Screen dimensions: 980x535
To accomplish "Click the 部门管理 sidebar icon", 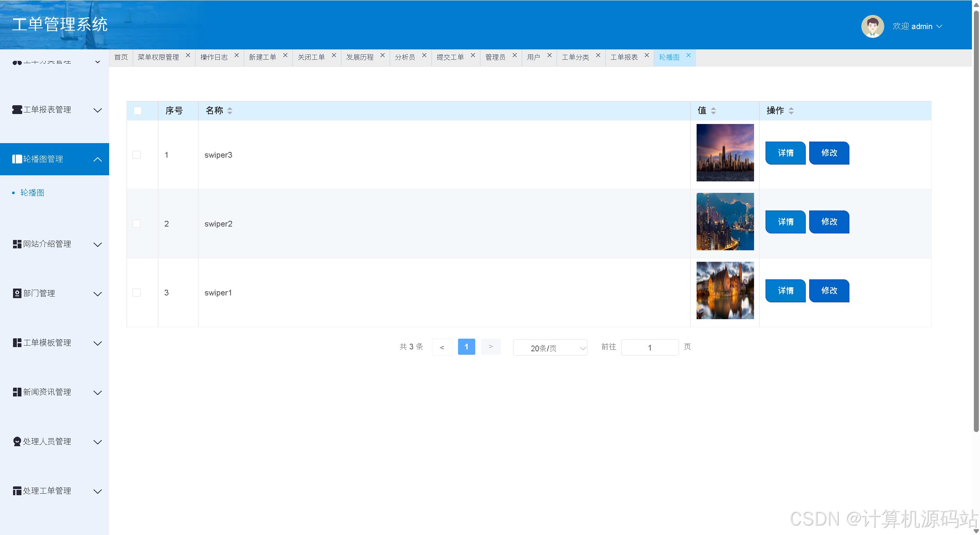I will (17, 294).
